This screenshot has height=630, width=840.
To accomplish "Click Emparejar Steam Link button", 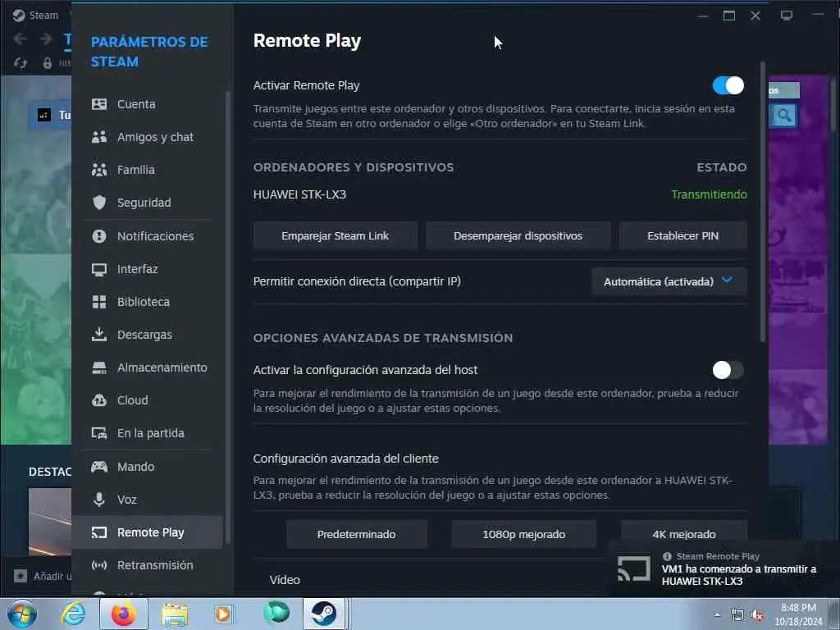I will pyautogui.click(x=335, y=236).
